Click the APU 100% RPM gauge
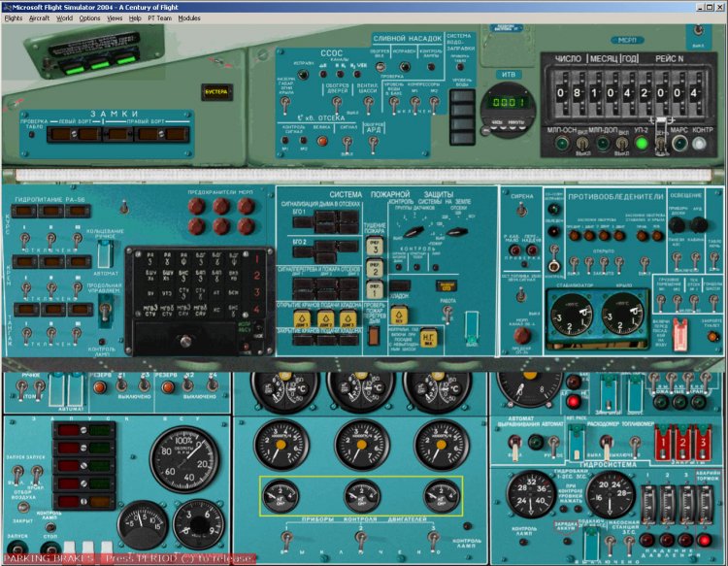 [x=185, y=460]
